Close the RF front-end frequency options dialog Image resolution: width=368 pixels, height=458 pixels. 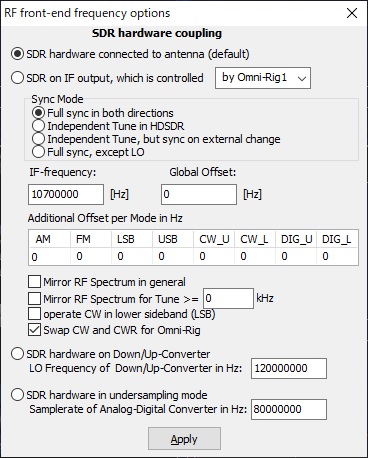(352, 13)
